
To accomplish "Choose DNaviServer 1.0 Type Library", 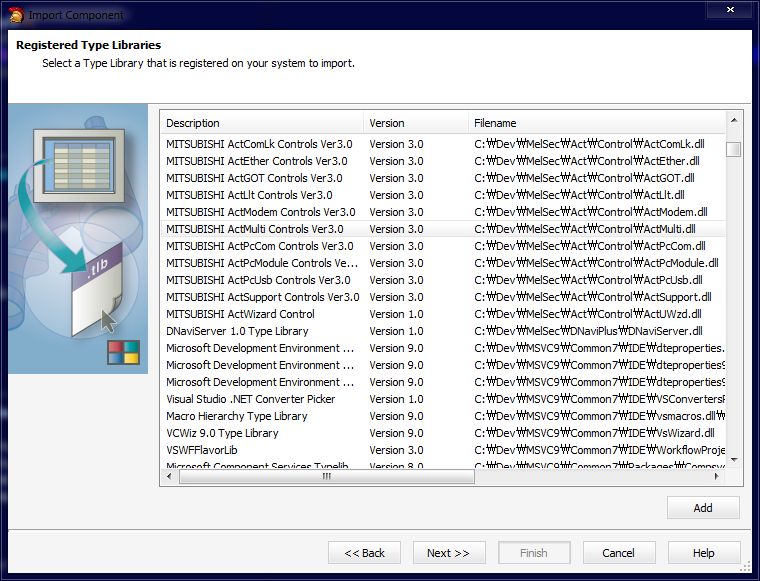I will (237, 331).
